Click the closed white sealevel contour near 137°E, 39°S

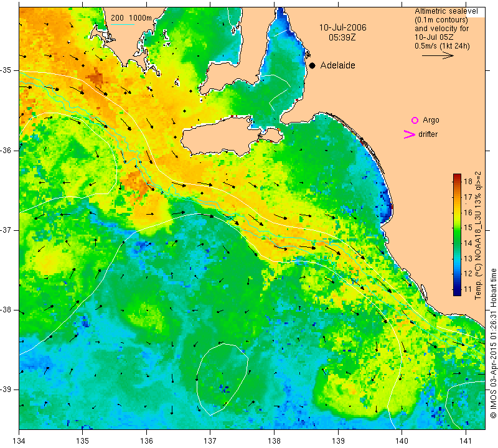tap(222, 380)
